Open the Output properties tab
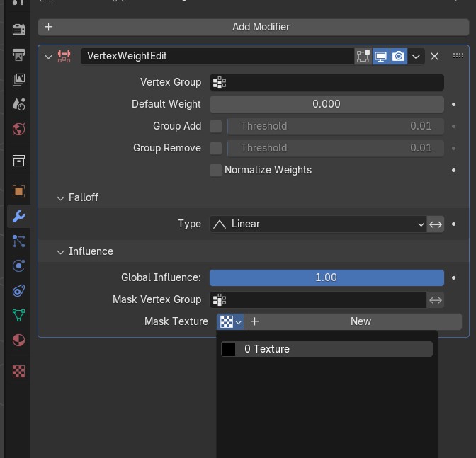 click(18, 55)
